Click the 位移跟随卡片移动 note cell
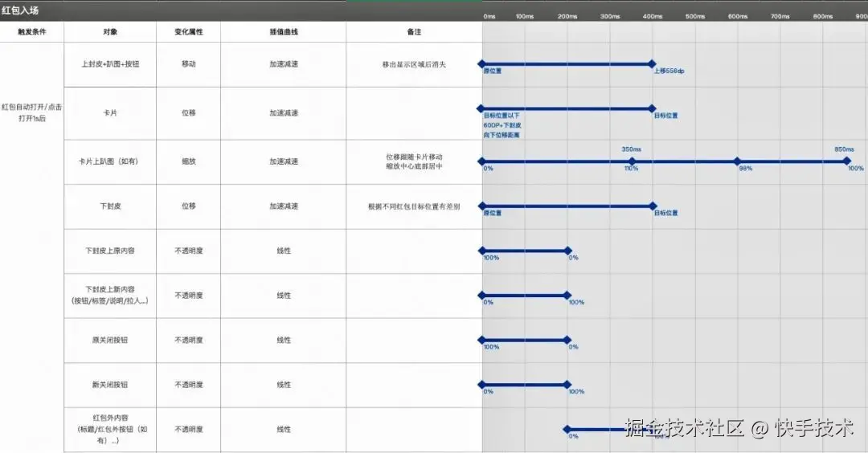868x453 pixels. (x=414, y=161)
